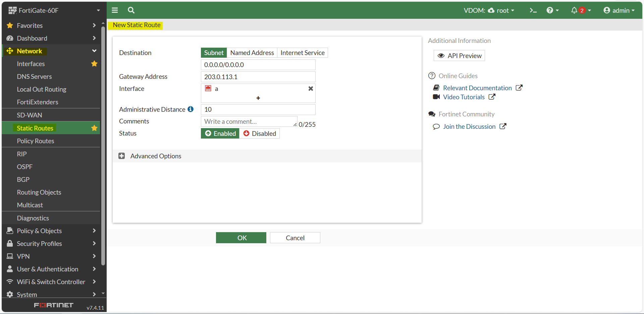Add an interface with the plus icon
Screen dimensions: 644x314
click(x=258, y=98)
